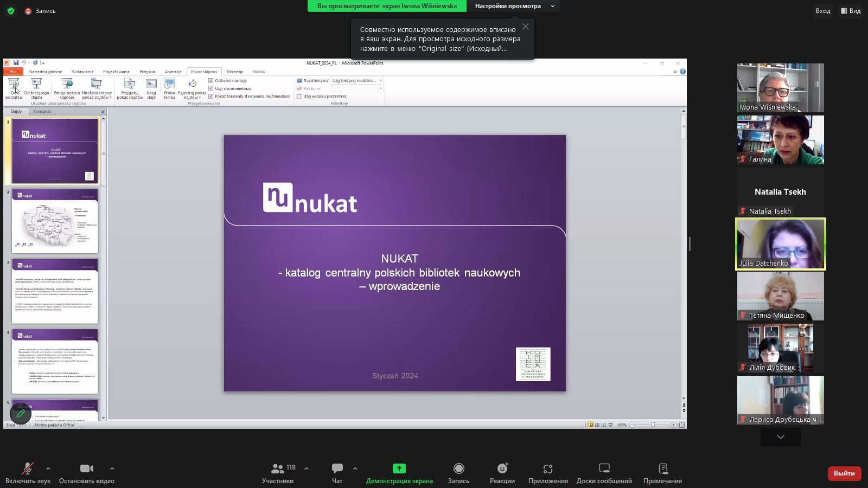
Task: Click Вход button top right
Action: click(823, 11)
